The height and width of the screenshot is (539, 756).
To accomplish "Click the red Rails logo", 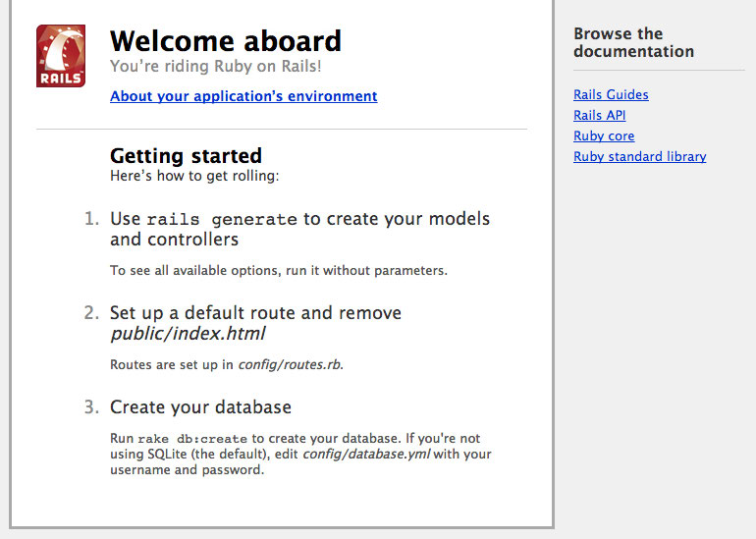I will [61, 56].
